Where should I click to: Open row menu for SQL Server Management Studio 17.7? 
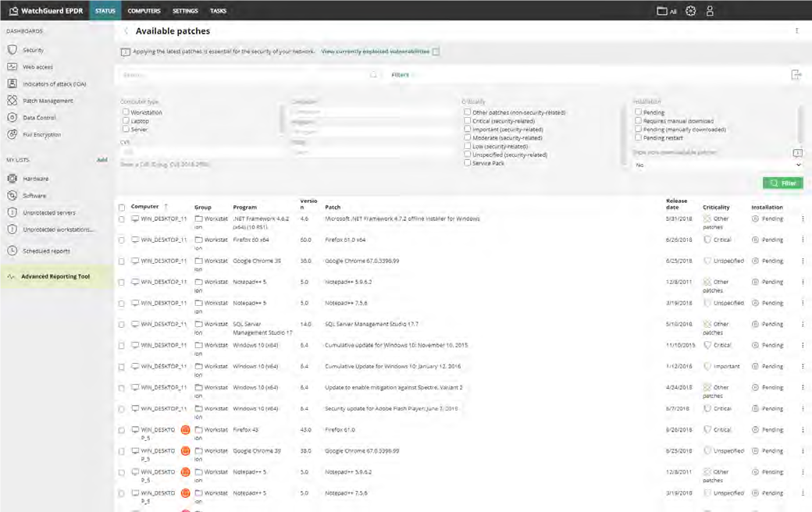[x=803, y=325]
